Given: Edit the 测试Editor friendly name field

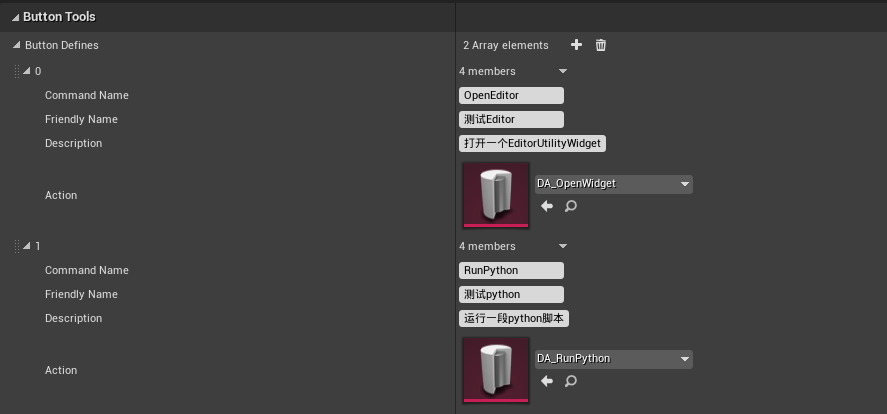Looking at the screenshot, I should click(511, 119).
